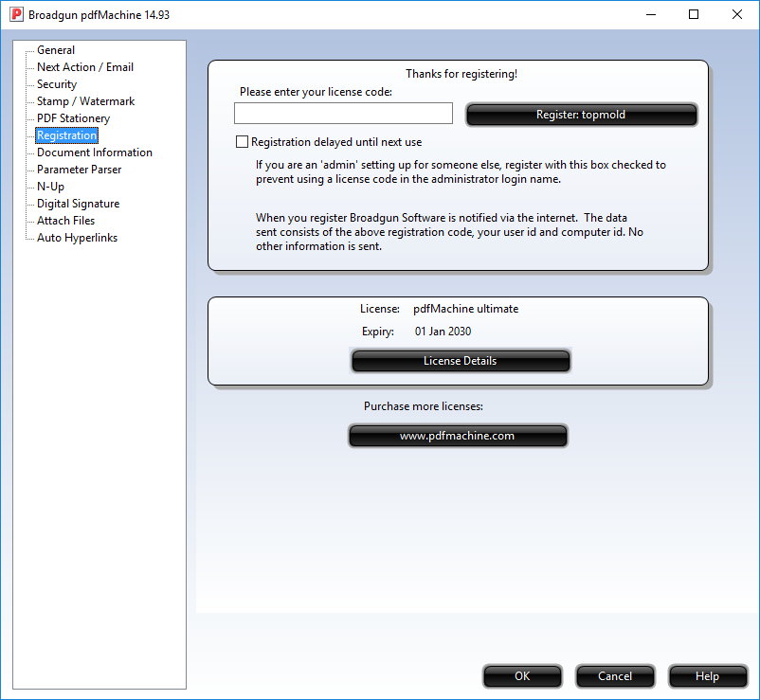This screenshot has height=700, width=760.
Task: Select the Registration tree item
Action: tap(67, 135)
